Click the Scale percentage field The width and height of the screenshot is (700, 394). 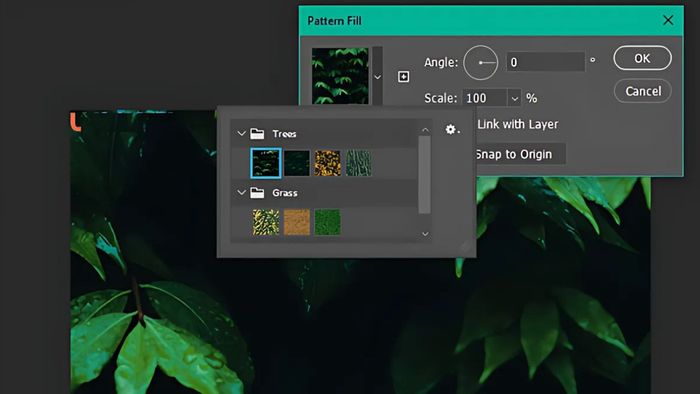click(x=485, y=98)
